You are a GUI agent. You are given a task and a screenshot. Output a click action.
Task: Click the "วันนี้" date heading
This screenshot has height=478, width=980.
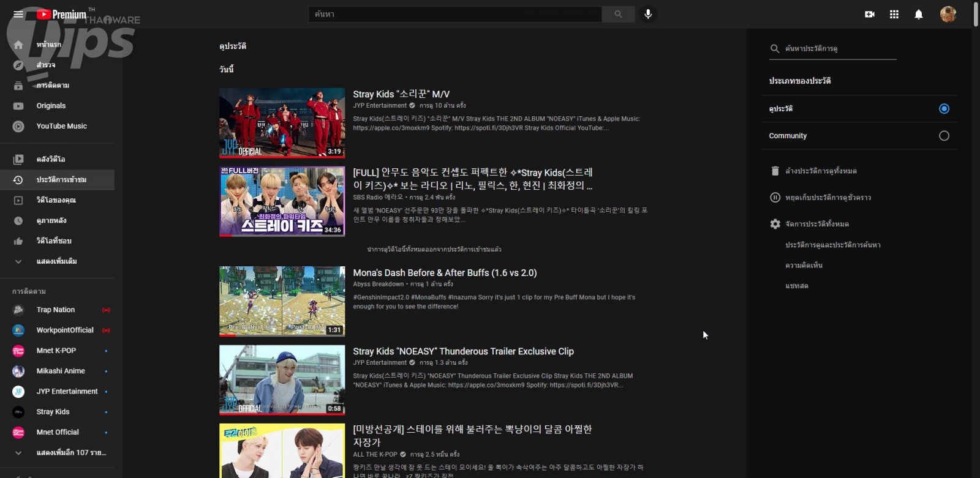(227, 69)
